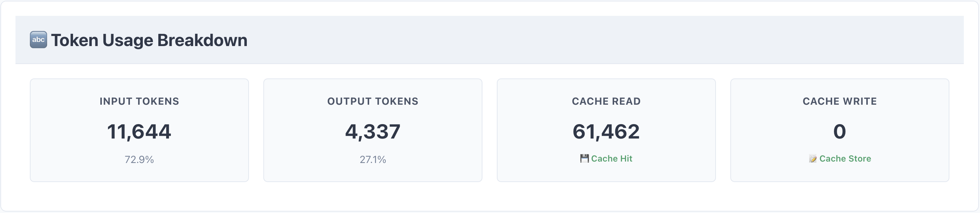Click the OUTPUT TOKENS label
The height and width of the screenshot is (213, 980).
click(373, 101)
